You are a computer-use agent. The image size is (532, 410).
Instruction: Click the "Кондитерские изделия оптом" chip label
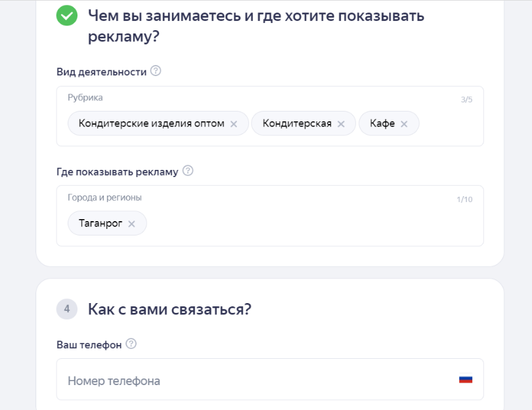pyautogui.click(x=152, y=123)
